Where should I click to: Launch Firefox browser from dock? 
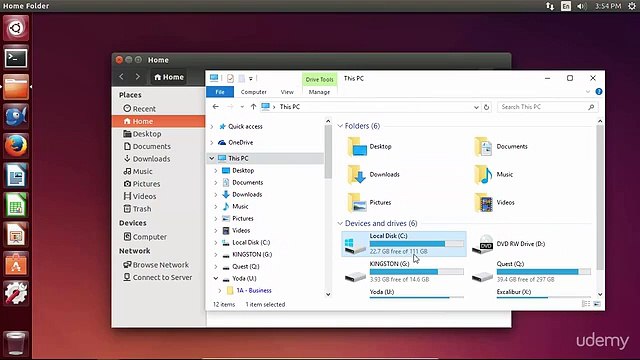point(16,146)
